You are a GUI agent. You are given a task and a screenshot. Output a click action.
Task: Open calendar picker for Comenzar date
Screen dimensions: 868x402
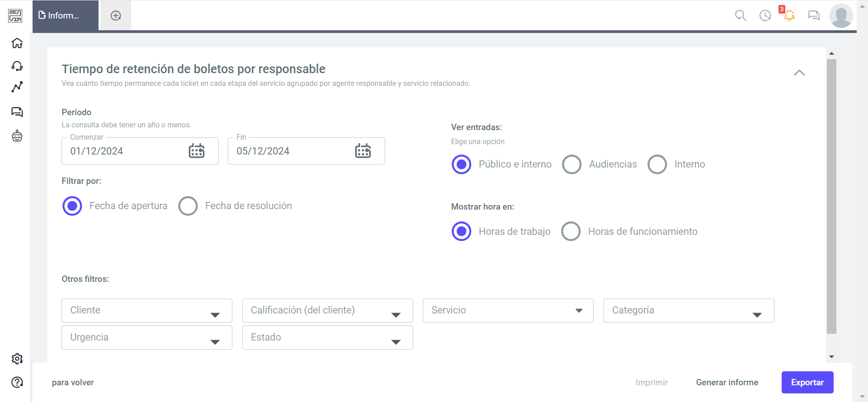click(197, 151)
